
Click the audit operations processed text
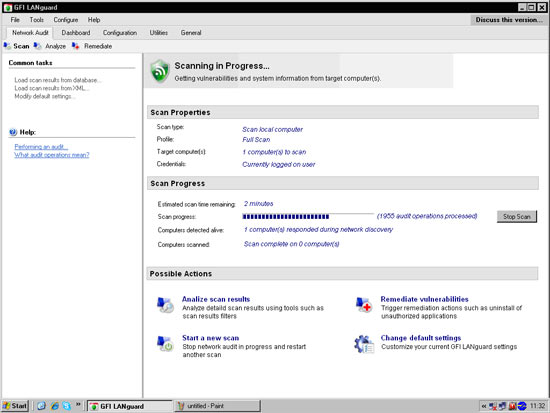pos(427,216)
